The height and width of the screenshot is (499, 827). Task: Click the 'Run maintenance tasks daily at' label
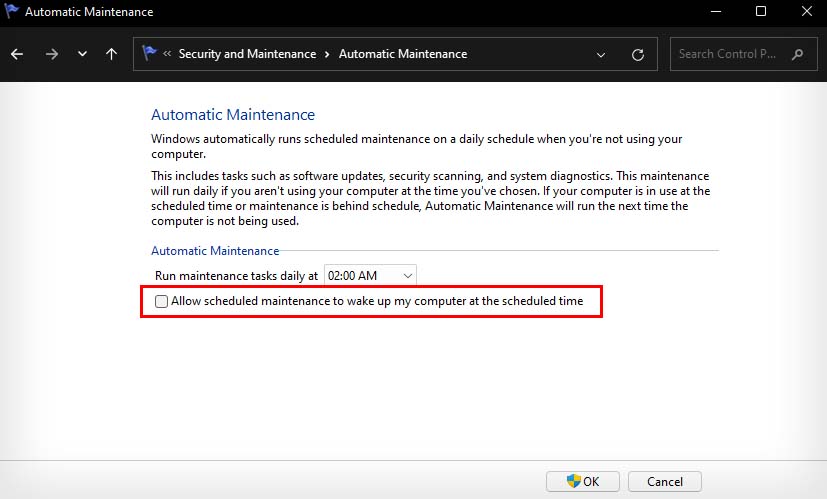(236, 276)
